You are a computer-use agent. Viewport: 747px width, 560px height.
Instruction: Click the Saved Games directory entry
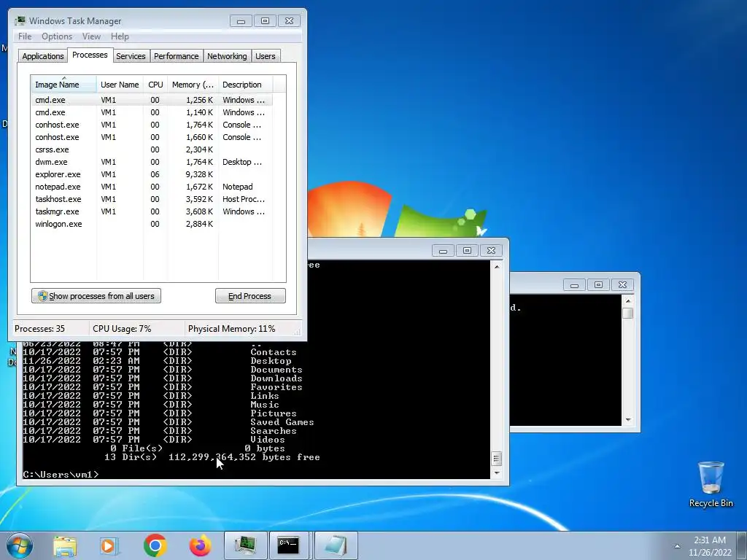point(282,422)
